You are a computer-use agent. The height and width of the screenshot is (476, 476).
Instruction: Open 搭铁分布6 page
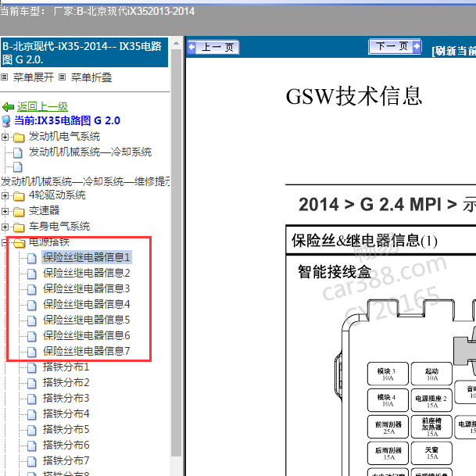(x=66, y=445)
